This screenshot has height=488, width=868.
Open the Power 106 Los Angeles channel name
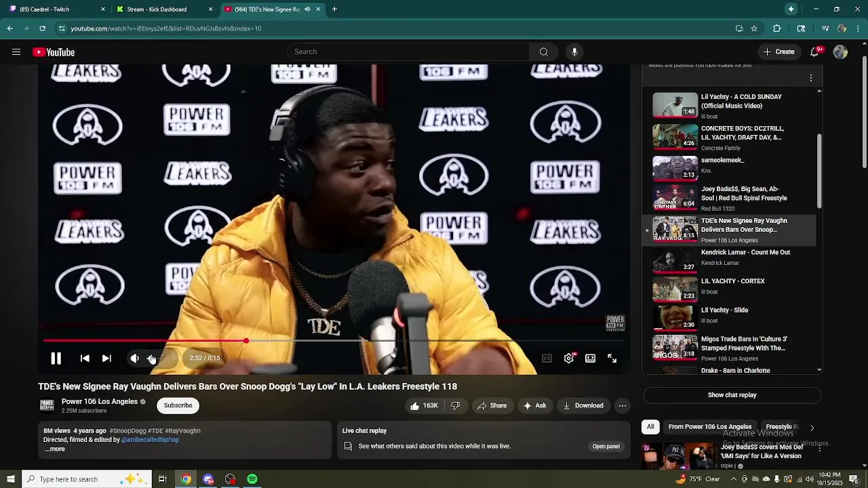pyautogui.click(x=100, y=402)
